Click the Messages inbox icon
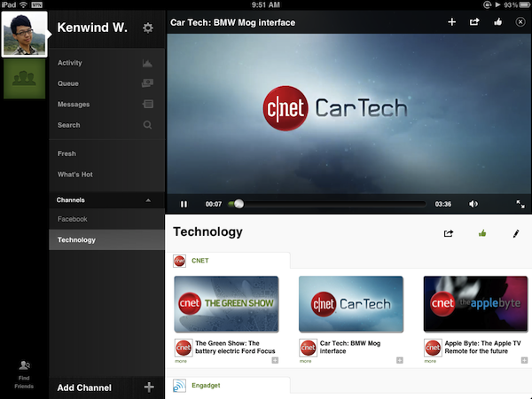532x399 pixels. tap(148, 104)
